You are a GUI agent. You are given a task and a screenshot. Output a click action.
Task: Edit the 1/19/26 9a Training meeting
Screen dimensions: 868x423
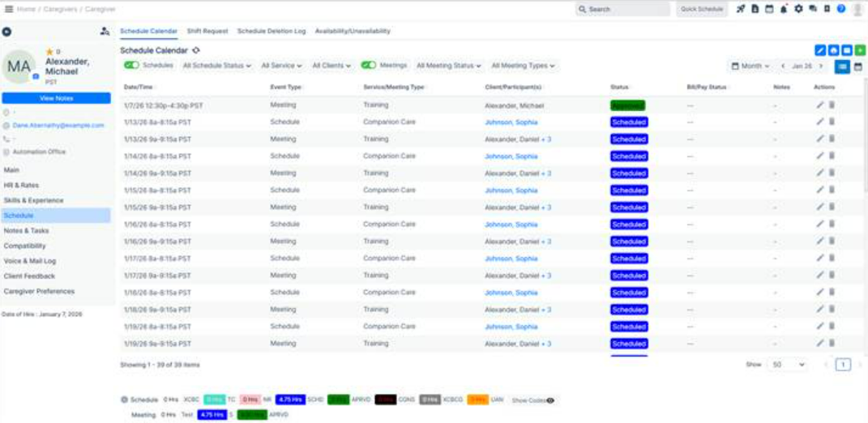point(820,344)
